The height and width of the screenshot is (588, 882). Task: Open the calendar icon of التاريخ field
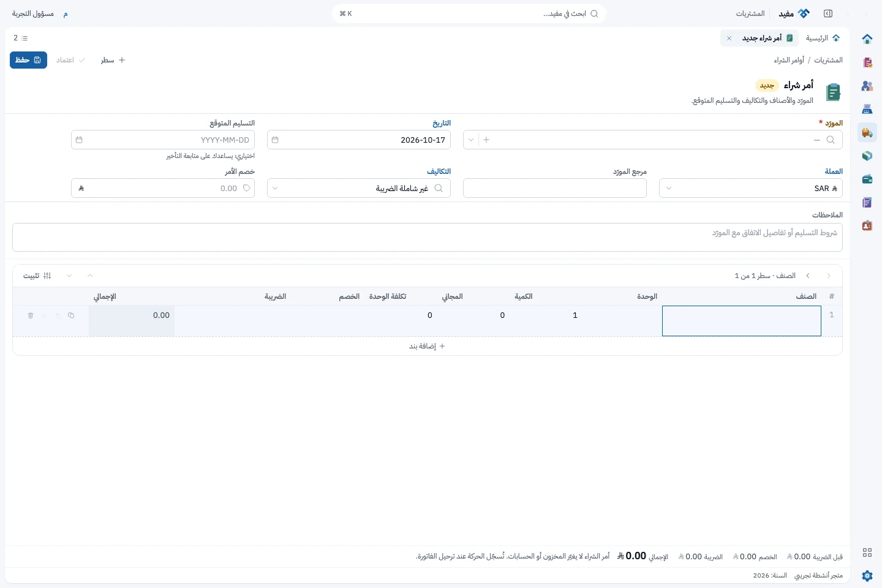coord(275,140)
